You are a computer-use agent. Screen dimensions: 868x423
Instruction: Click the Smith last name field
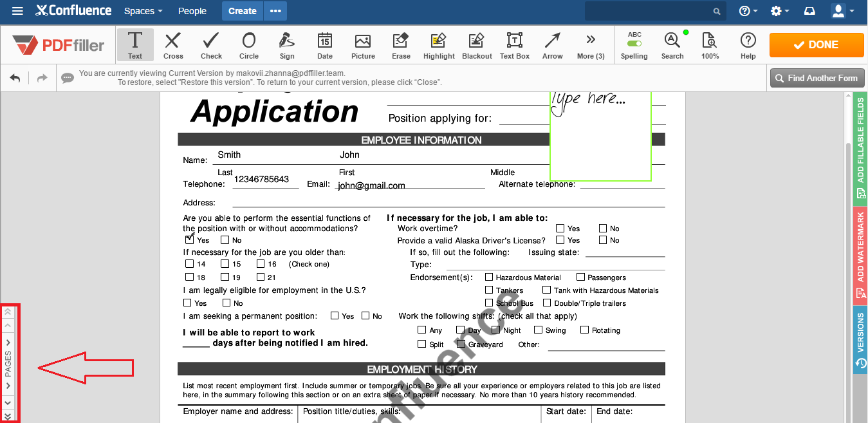(229, 155)
